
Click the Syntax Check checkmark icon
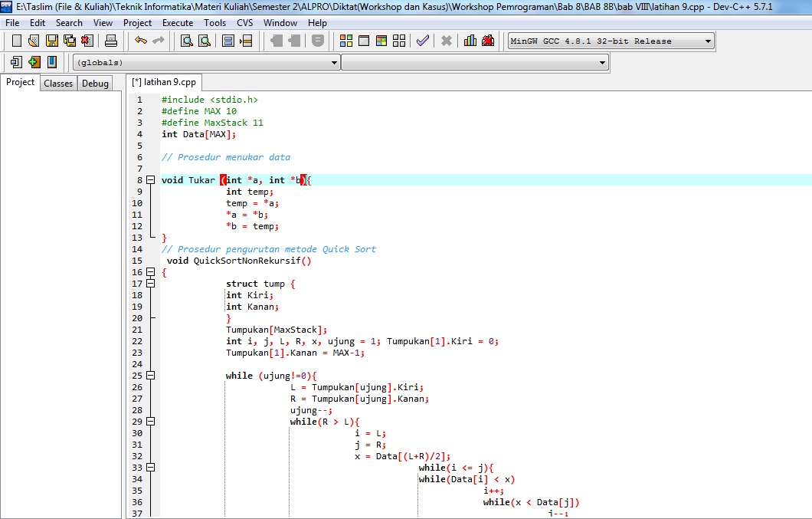pyautogui.click(x=422, y=41)
